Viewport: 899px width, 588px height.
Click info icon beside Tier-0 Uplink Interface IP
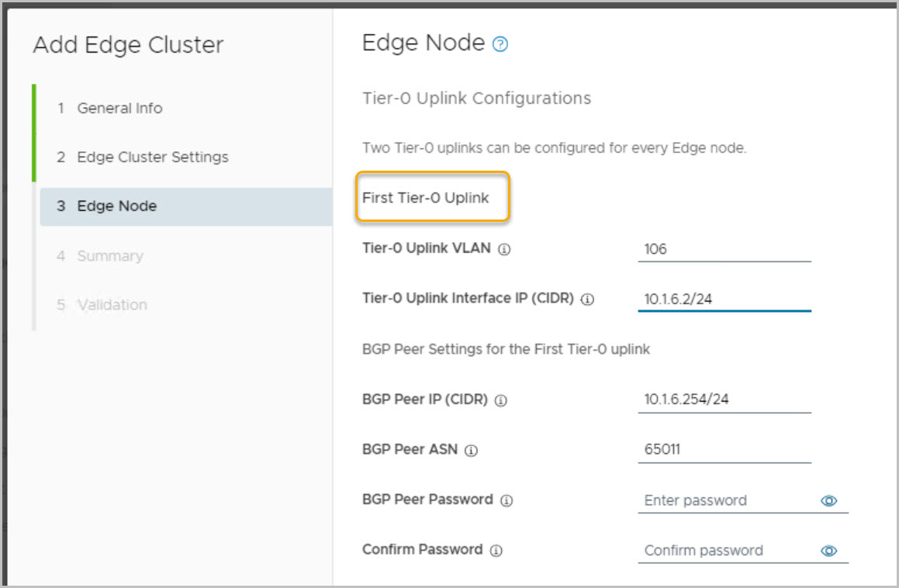pos(587,299)
